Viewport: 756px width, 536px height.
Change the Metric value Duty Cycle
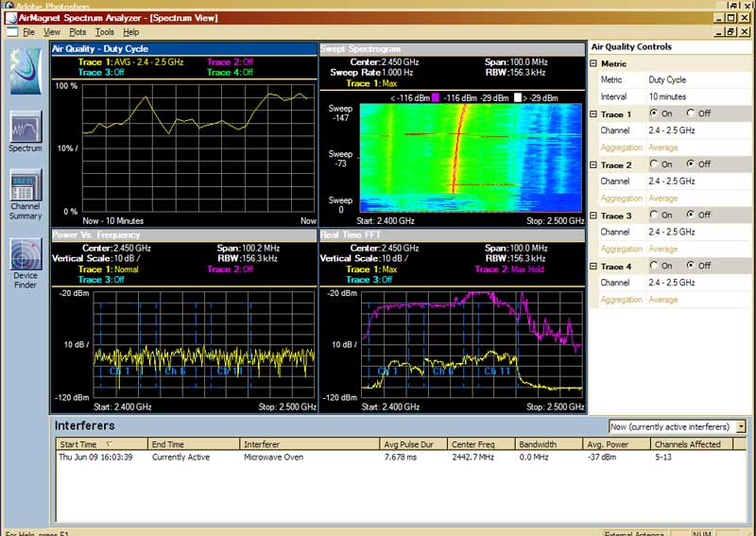click(x=698, y=79)
